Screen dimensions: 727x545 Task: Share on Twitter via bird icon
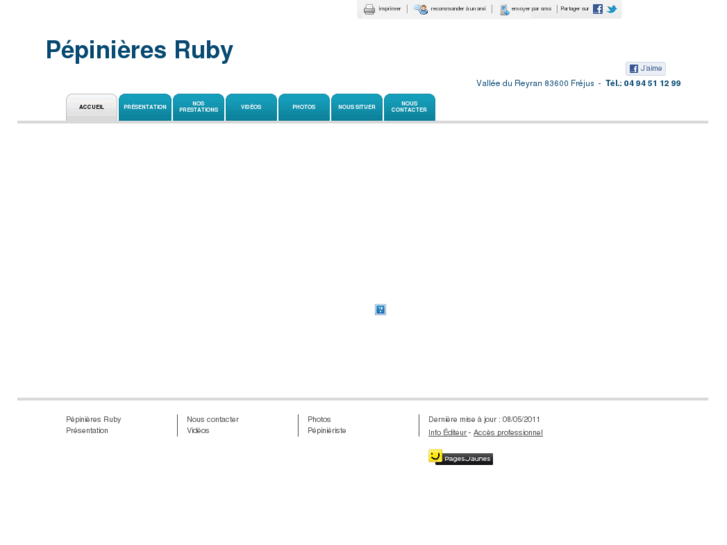click(x=612, y=9)
